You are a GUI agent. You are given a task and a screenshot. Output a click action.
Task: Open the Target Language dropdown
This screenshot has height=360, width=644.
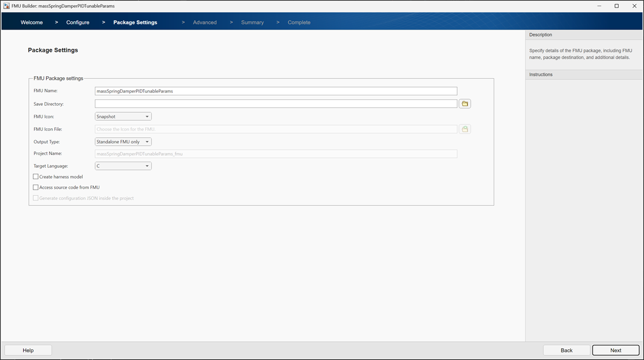click(x=122, y=166)
